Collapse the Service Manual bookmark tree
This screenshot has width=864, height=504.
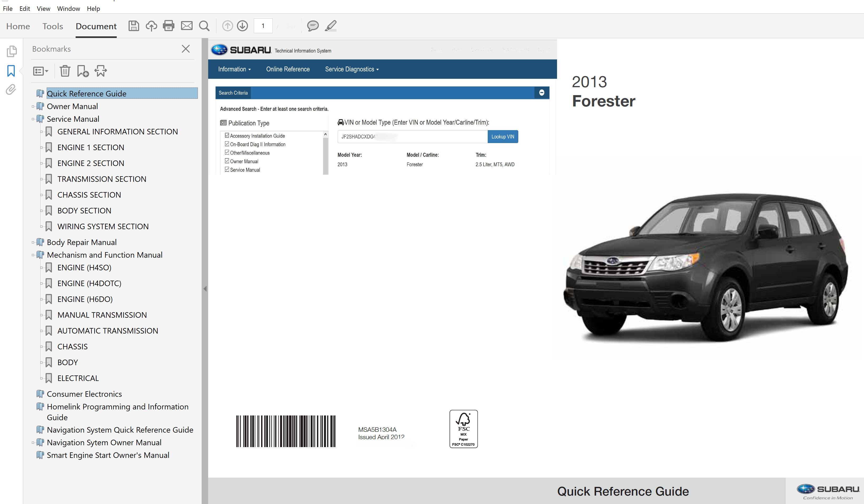pos(33,119)
